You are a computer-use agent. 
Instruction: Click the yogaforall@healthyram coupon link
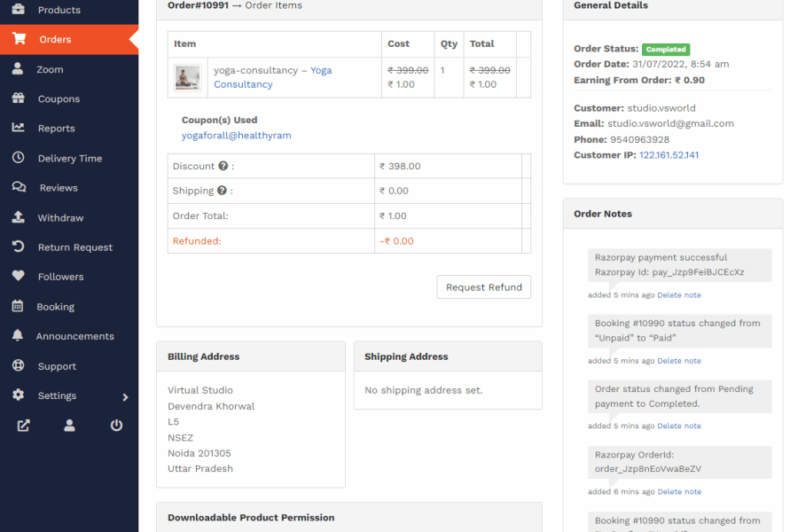coord(236,136)
